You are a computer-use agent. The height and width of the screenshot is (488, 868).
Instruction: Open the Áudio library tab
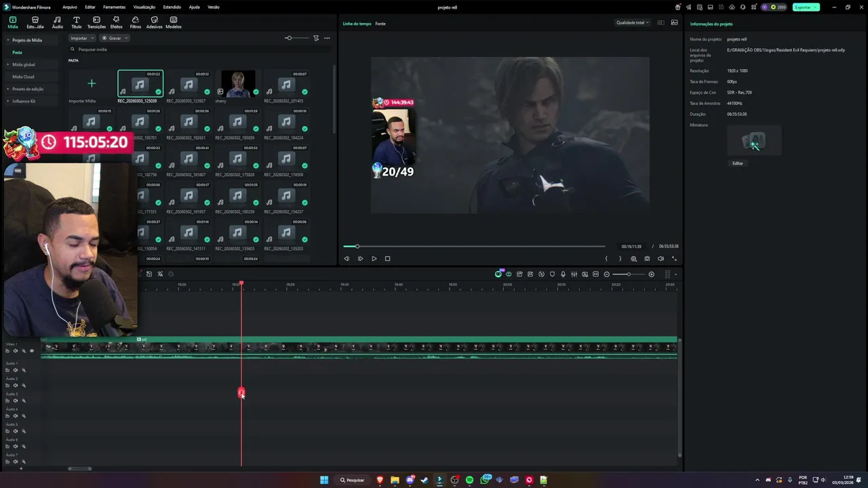[x=58, y=22]
